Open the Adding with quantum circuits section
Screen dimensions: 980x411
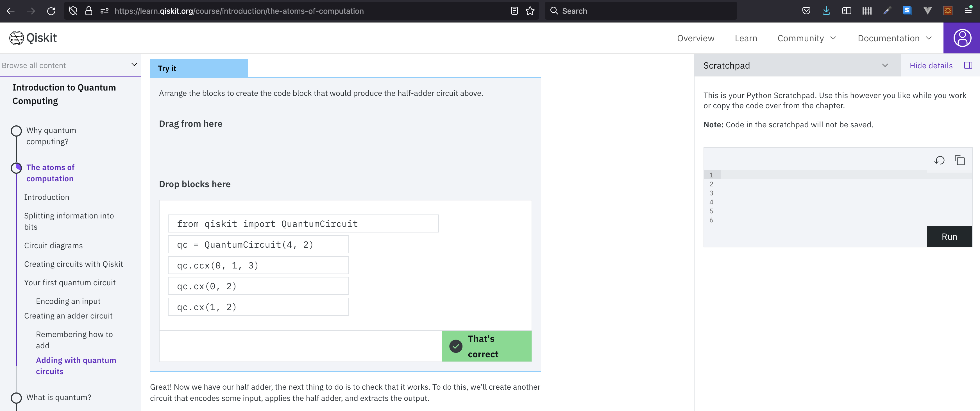(76, 365)
